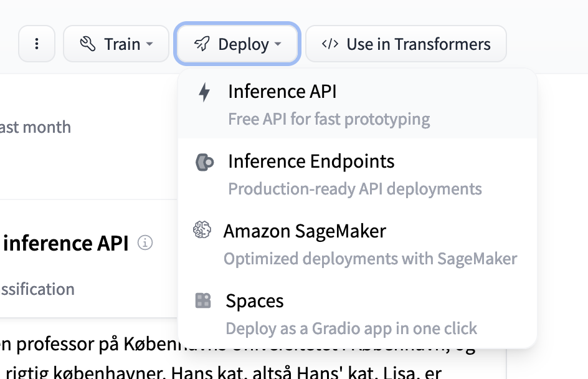Click the rocket icon on Deploy

tap(201, 44)
